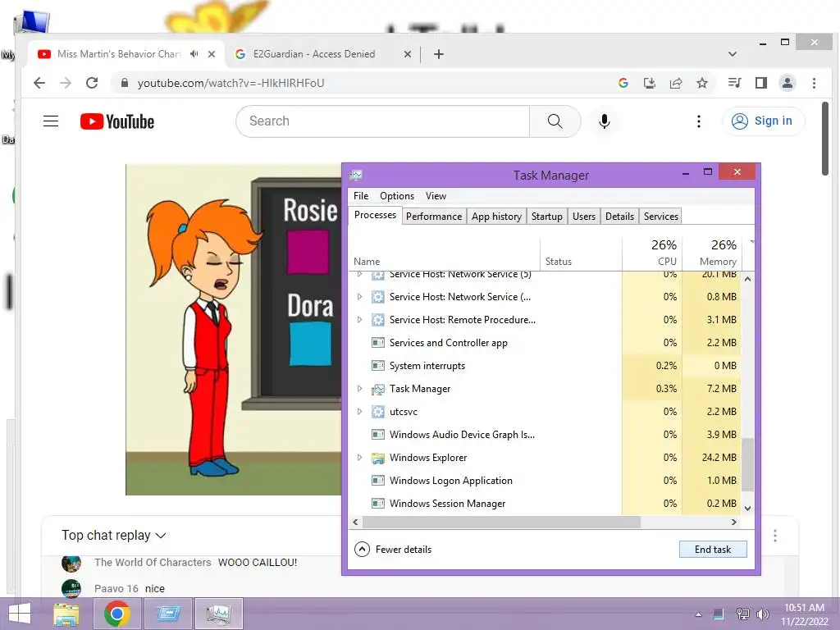This screenshot has width=840, height=630.
Task: Open the volume control in system tray
Action: [762, 614]
